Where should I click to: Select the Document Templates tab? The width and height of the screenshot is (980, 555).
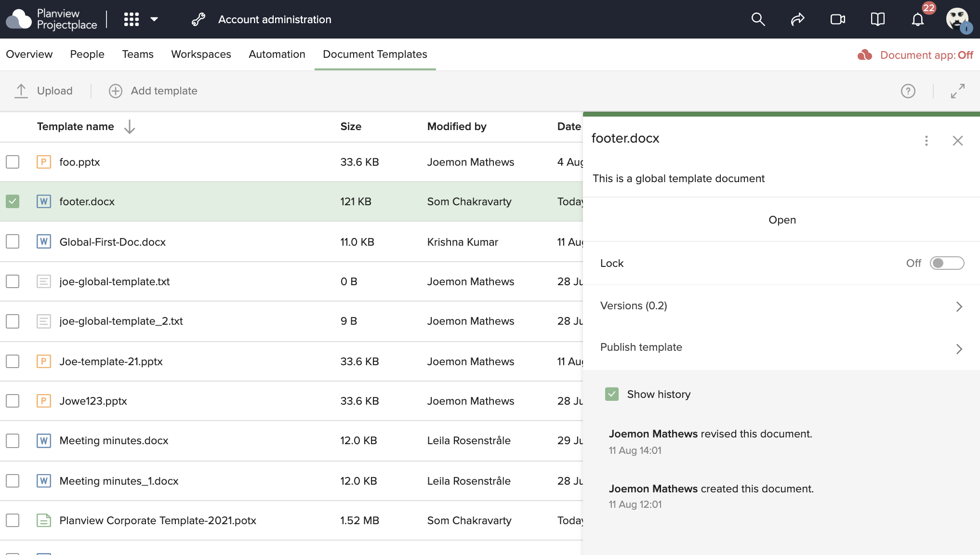tap(375, 54)
